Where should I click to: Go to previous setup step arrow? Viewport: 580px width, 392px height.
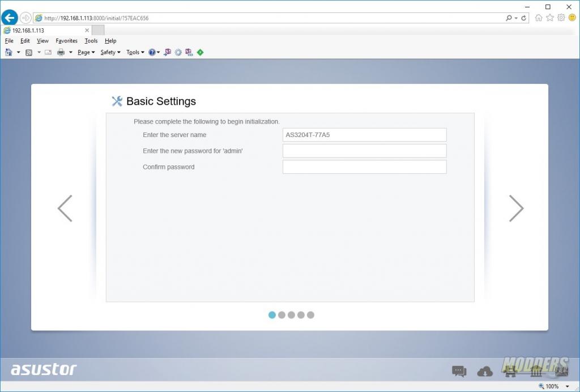[x=65, y=208]
